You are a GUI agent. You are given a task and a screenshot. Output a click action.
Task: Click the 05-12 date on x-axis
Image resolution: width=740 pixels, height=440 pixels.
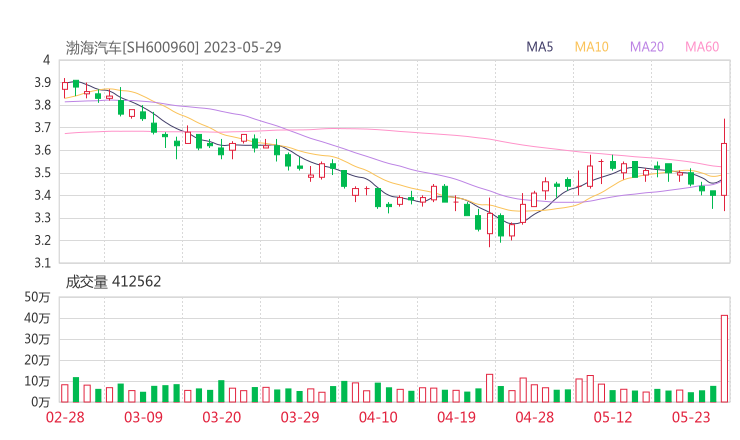point(614,417)
